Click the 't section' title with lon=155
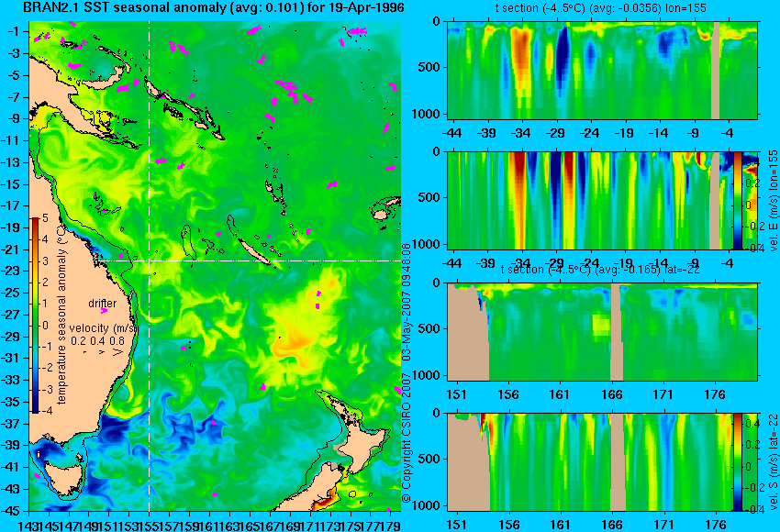780x532 pixels. (x=600, y=8)
